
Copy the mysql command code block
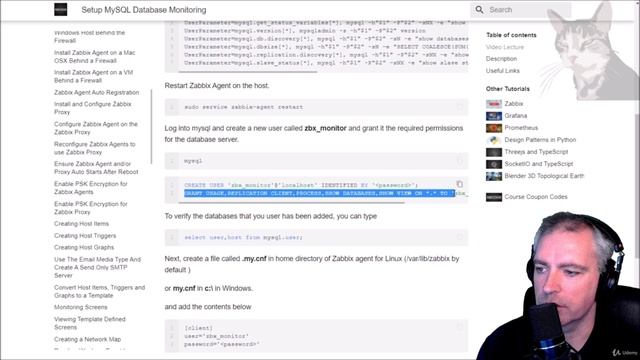click(x=459, y=161)
